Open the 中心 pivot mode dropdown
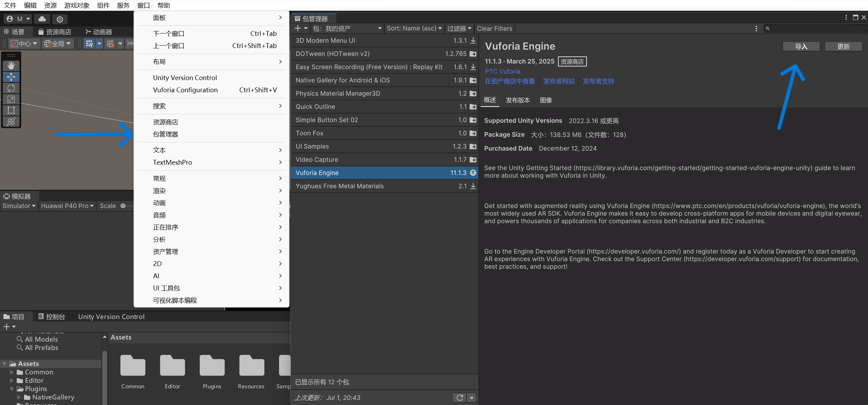The image size is (868, 405). [x=24, y=44]
